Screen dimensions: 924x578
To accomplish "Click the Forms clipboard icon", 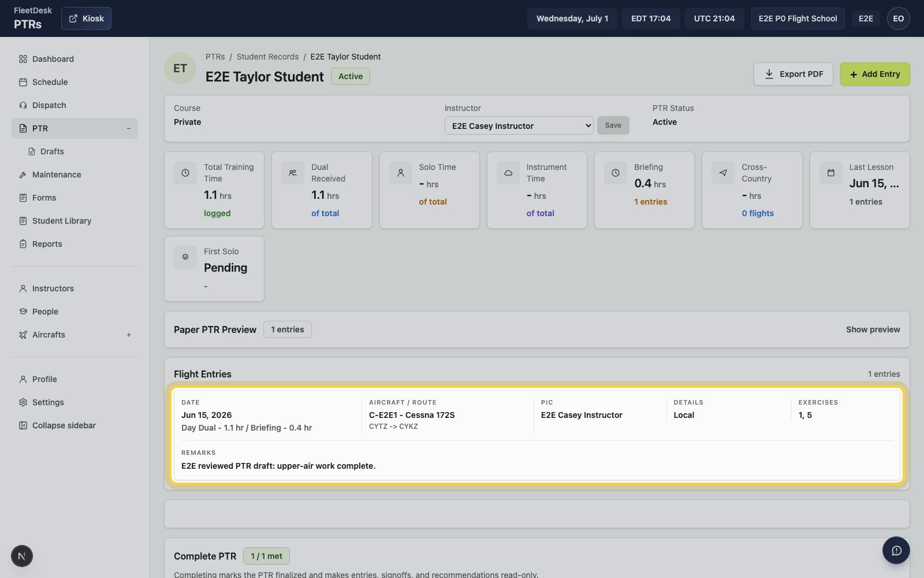I will tap(23, 198).
